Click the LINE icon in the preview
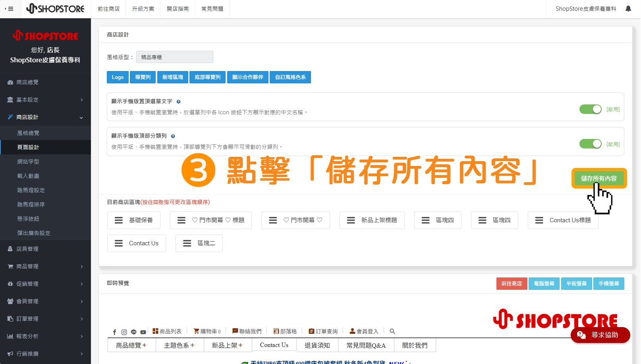This screenshot has height=364, width=641. tap(134, 332)
